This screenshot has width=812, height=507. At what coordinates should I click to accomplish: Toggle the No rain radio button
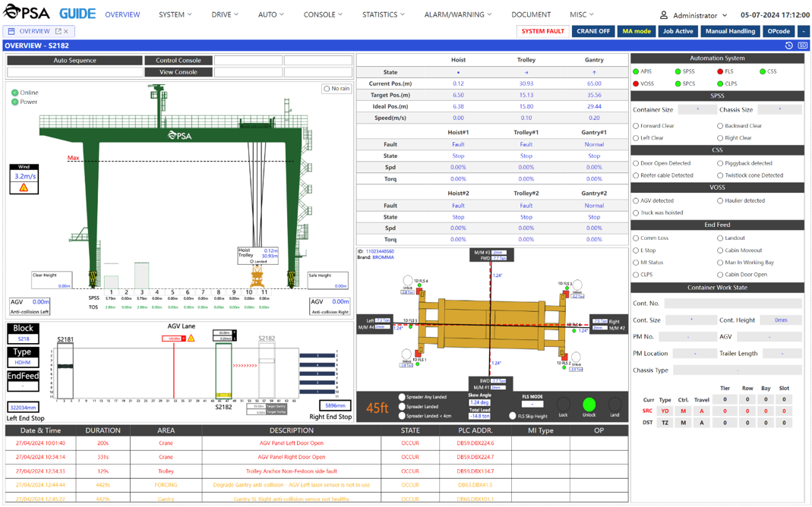pyautogui.click(x=327, y=89)
